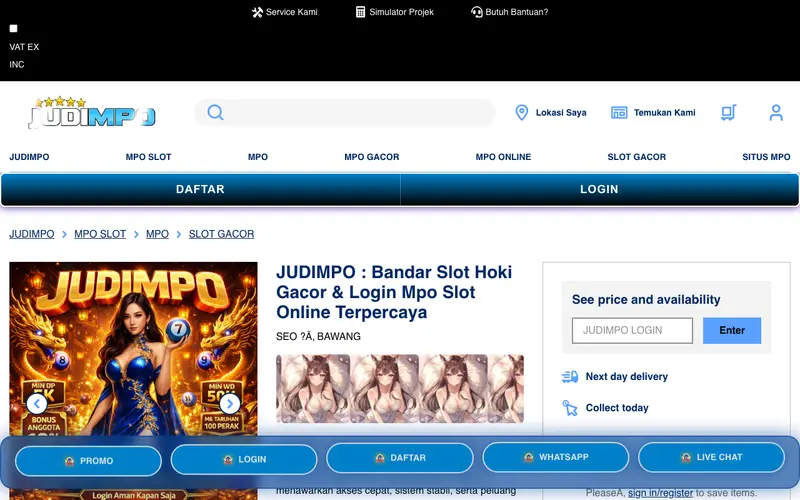Click the Temukan Kami store icon

tap(619, 112)
